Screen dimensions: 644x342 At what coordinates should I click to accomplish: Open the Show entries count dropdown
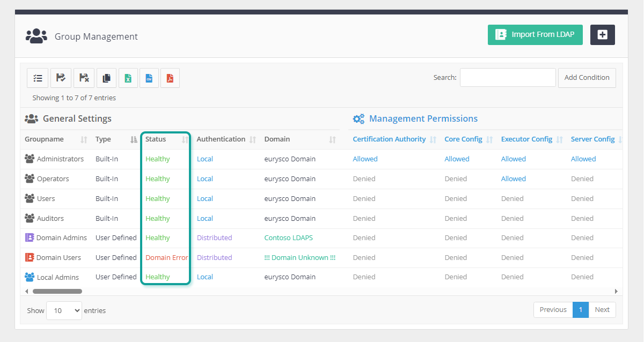pyautogui.click(x=64, y=311)
